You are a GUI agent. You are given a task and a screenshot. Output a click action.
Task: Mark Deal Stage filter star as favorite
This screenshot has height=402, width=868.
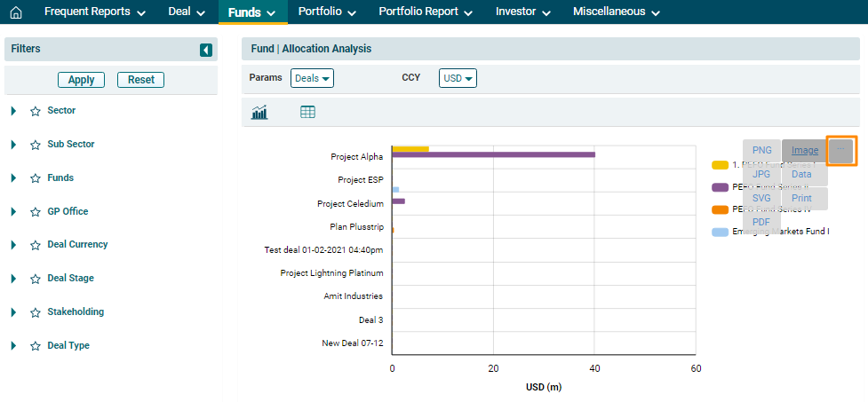pos(36,279)
